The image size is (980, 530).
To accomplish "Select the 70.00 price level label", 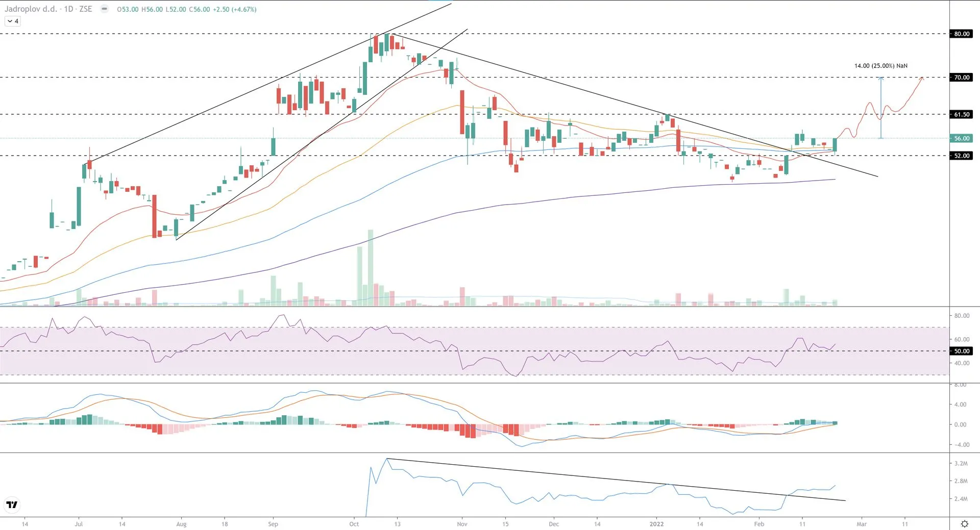I will pos(961,78).
